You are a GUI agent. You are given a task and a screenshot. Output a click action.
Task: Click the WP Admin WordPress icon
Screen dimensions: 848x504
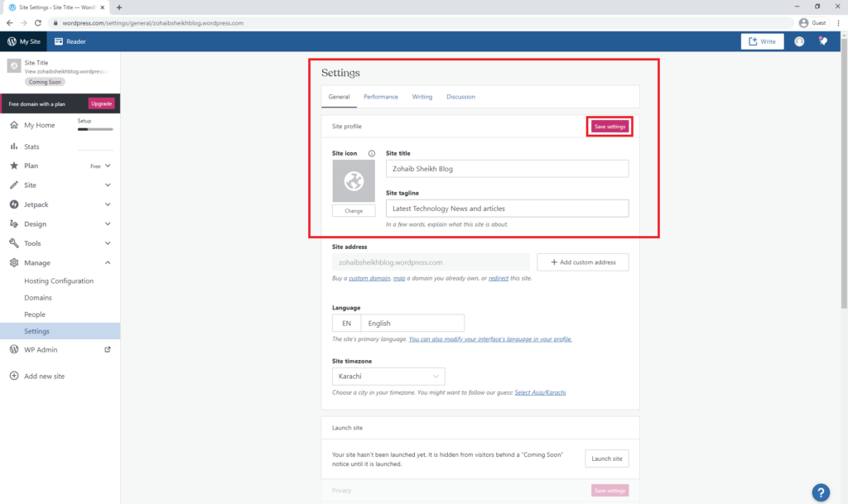tap(14, 349)
